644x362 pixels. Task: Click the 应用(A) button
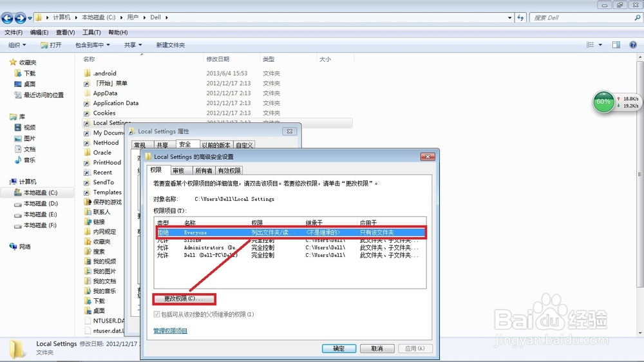pyautogui.click(x=415, y=348)
